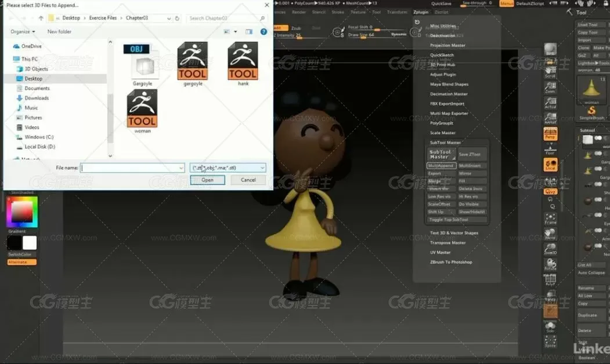Click the brush draw size S icon

[x=338, y=32]
